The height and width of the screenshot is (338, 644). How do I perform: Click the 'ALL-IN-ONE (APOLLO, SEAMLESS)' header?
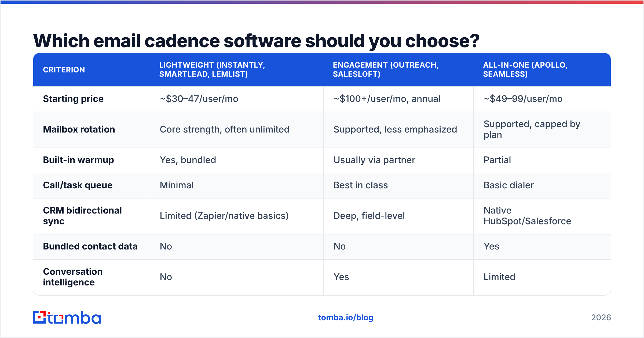[x=525, y=69]
